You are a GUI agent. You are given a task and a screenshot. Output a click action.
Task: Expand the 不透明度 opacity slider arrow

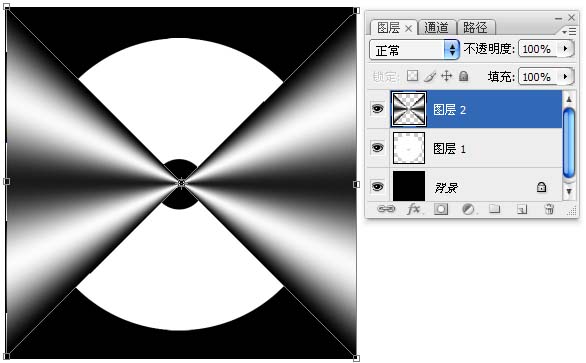[565, 49]
